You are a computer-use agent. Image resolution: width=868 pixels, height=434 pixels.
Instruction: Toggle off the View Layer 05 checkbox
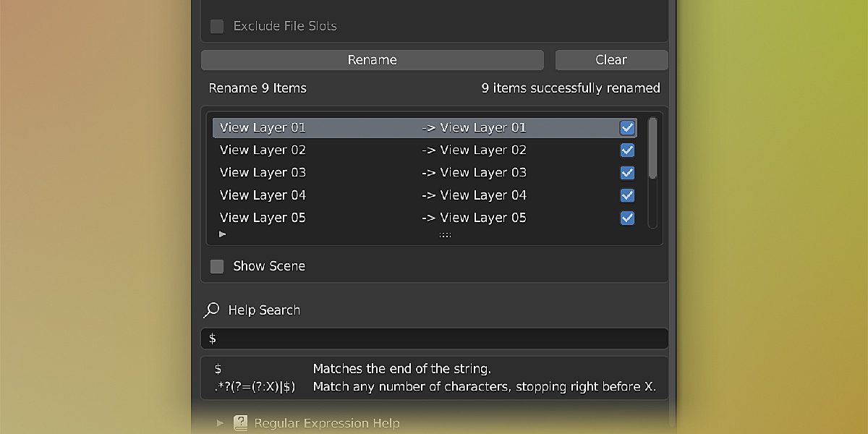click(x=627, y=218)
